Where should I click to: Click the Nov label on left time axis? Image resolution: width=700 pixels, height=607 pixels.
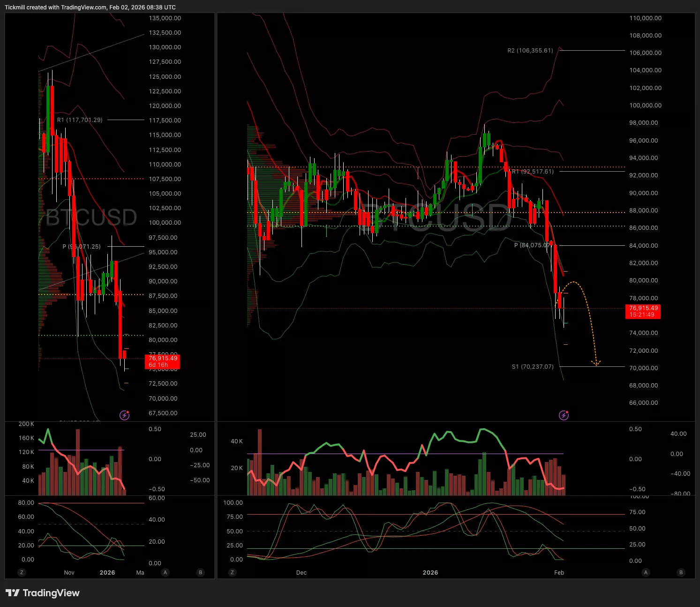[69, 573]
